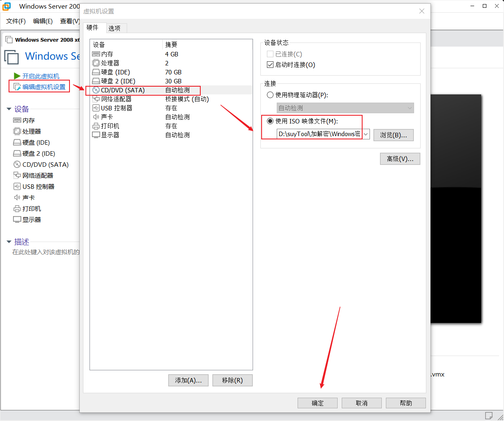Screen dimensions: 504x421
Task: Click printer icon in main window sidebar
Action: (17, 208)
